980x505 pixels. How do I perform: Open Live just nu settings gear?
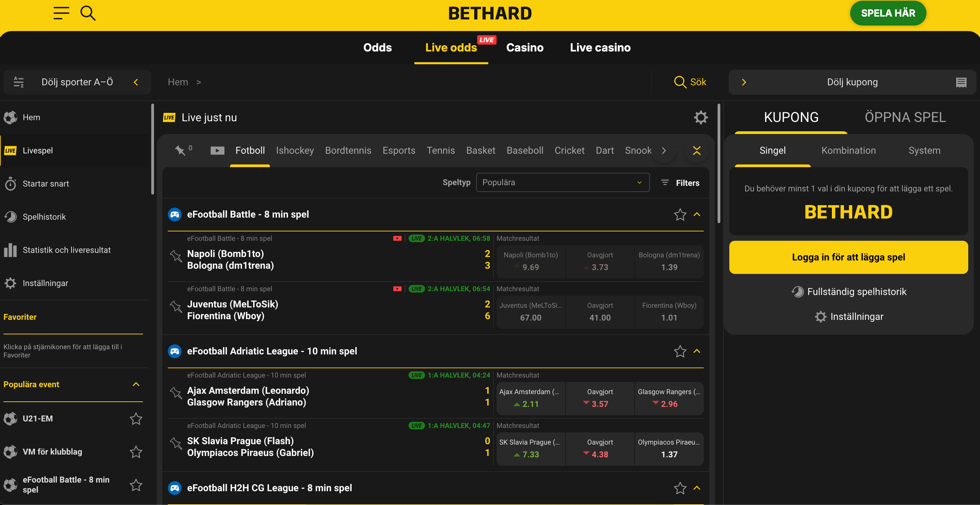point(700,117)
